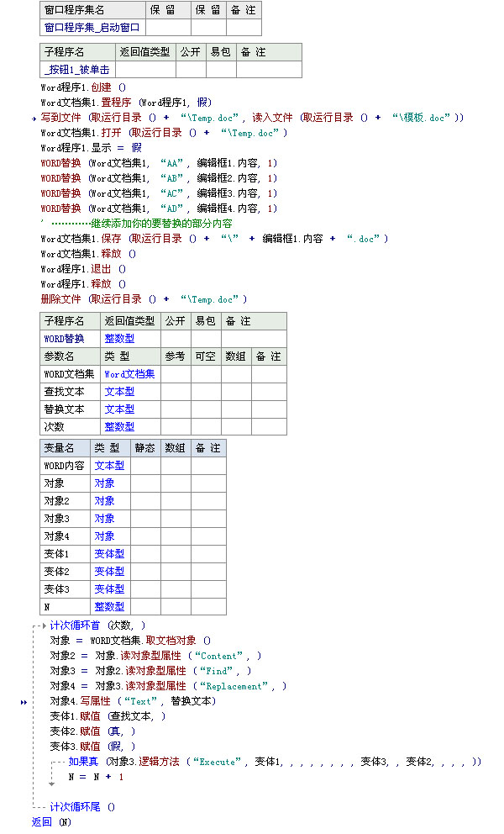Click 整数型 return type of WORD替换
Viewport: 504px width, 834px height.
pos(130,339)
